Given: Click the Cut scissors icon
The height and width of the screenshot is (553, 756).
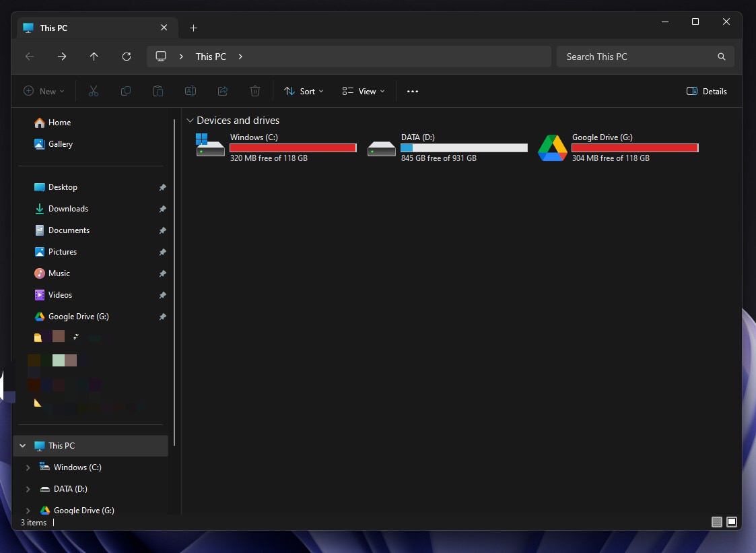Looking at the screenshot, I should click(x=94, y=91).
